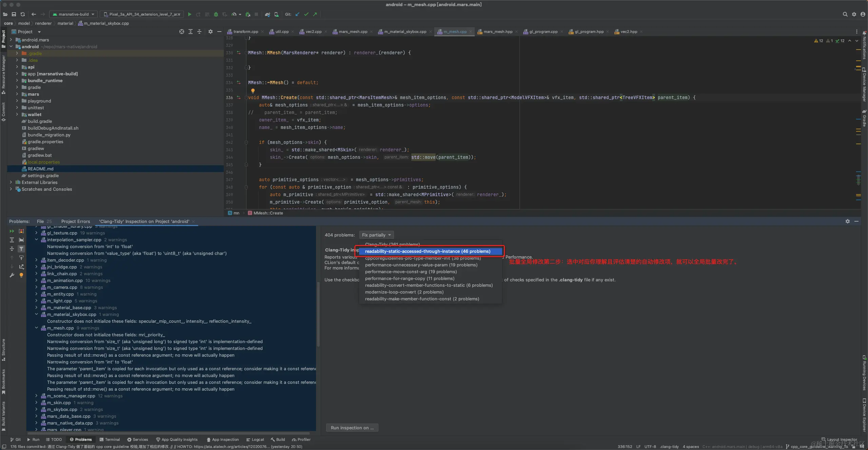Viewport: 868px width, 450px height.
Task: Collapse all in the Project panel
Action: [x=199, y=32]
